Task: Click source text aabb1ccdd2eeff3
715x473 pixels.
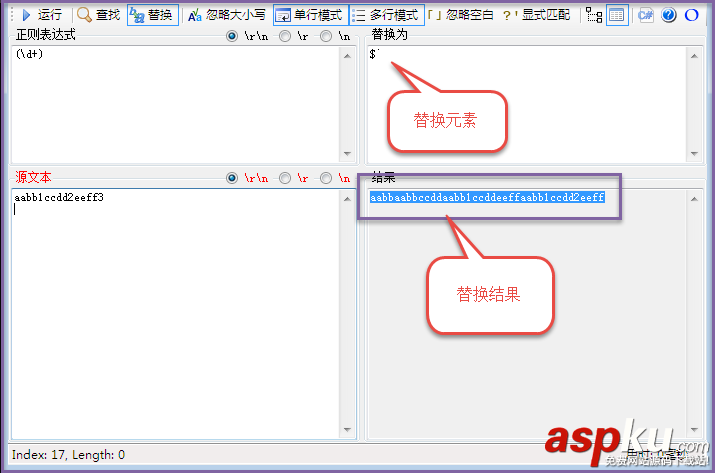Action: (x=59, y=197)
